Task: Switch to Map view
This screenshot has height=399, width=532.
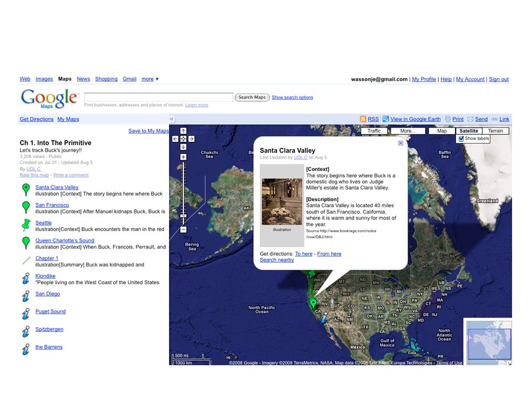Action: coord(442,131)
